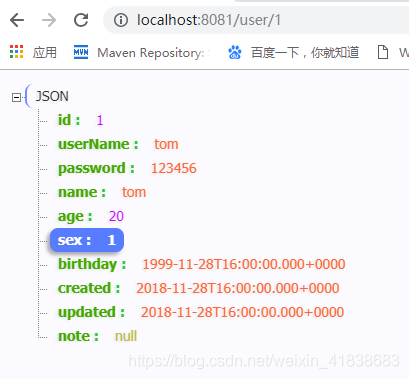This screenshot has height=379, width=409.
Task: Click the birthday value 1999-11-28T16:00:00.000+0000
Action: coord(244,264)
